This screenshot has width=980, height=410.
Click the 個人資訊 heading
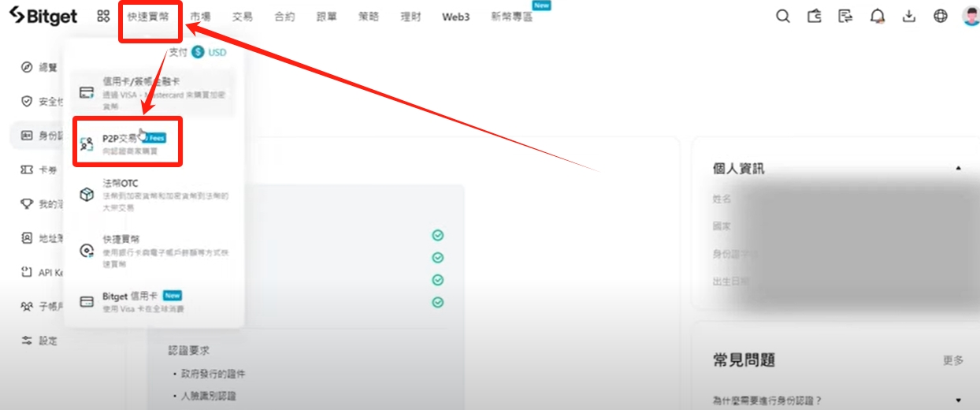(x=738, y=169)
